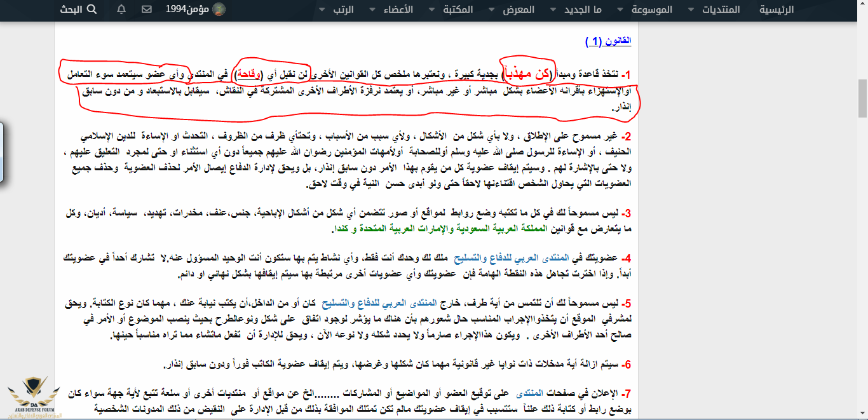868x420 pixels.
Task: Expand the الرتب dropdown arrow
Action: [x=322, y=10]
